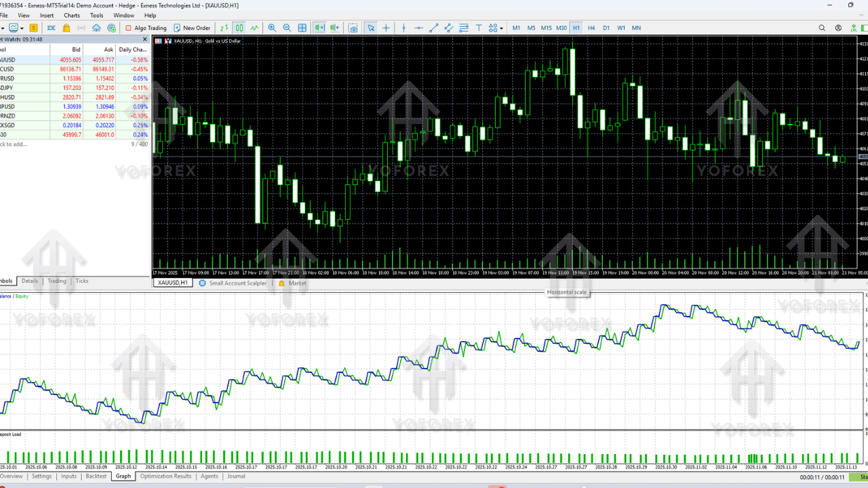Viewport: 868px width, 488px height.
Task: Switch the chart timeframe to M15
Action: (545, 28)
